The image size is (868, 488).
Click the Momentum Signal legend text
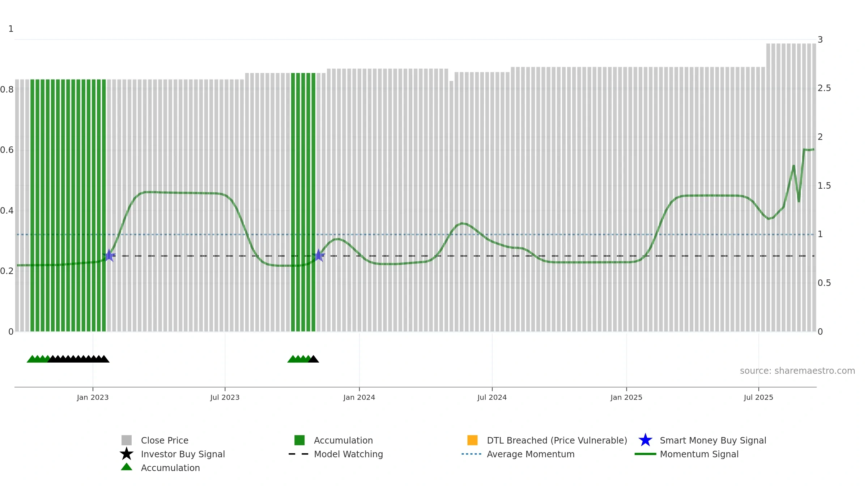[699, 454]
